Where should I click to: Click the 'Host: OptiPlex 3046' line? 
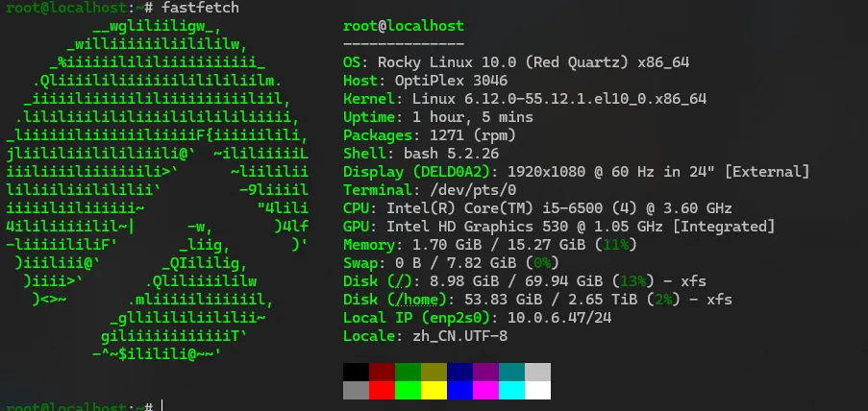[425, 81]
